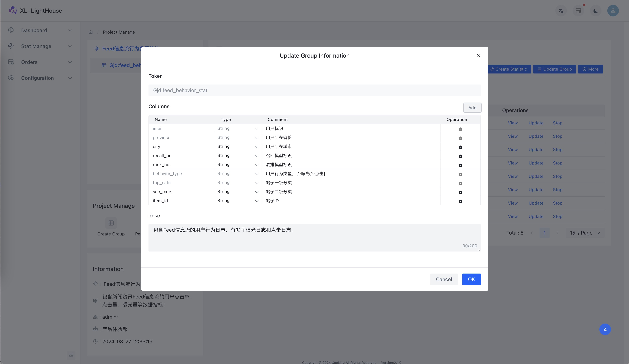This screenshot has width=629, height=364.
Task: Click Add to insert a column
Action: [472, 108]
